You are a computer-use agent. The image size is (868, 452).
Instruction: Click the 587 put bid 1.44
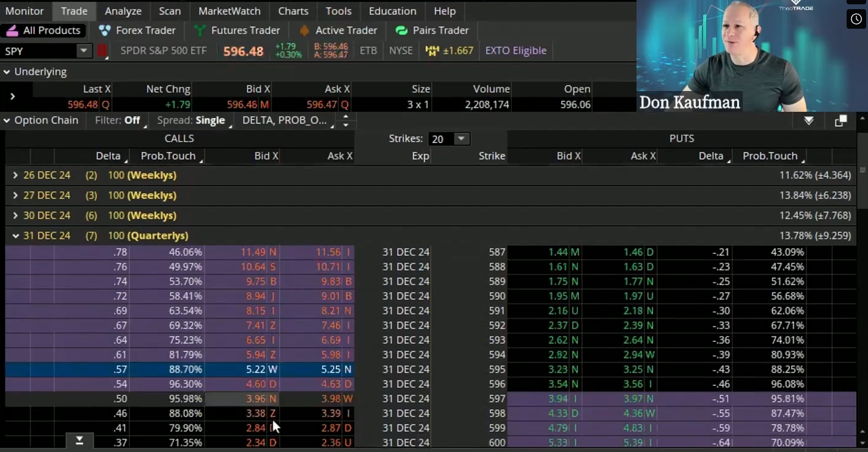pos(558,252)
